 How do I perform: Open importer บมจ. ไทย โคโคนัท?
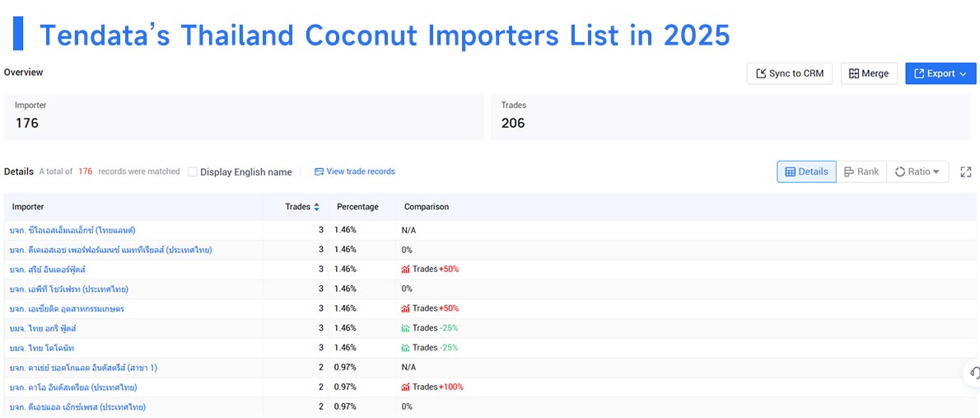(42, 347)
